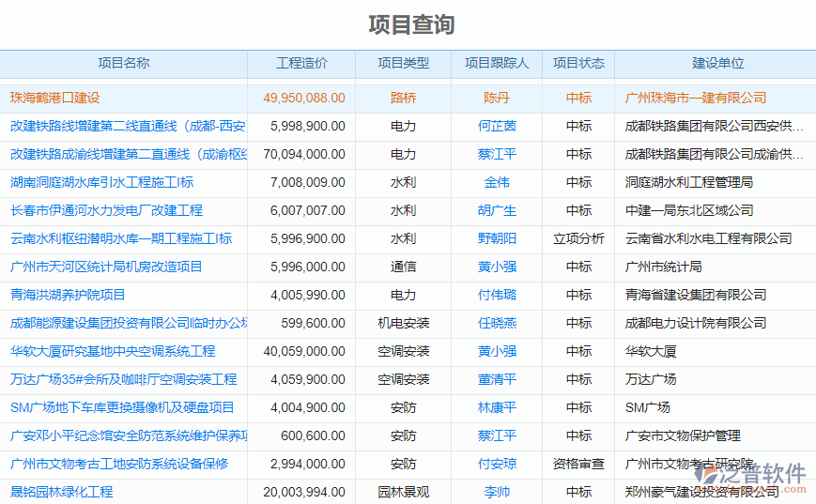The height and width of the screenshot is (504, 816).
Task: Click the 建设单位 column header
Action: pyautogui.click(x=717, y=64)
